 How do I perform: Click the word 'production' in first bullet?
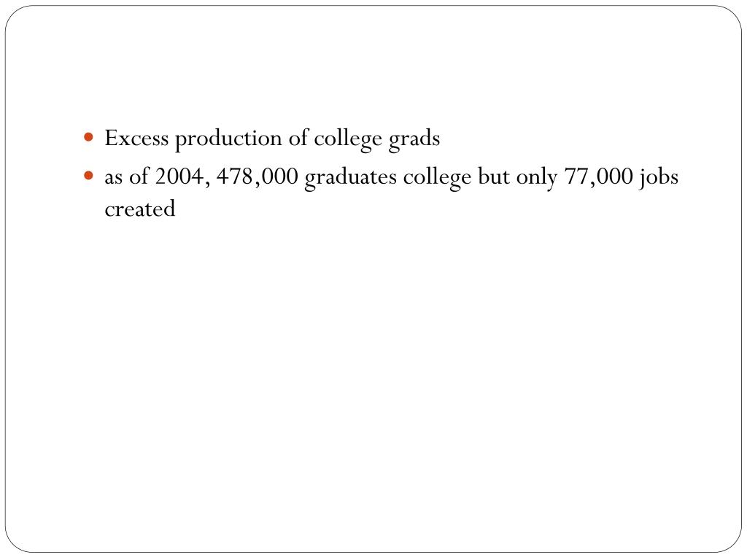click(x=228, y=140)
